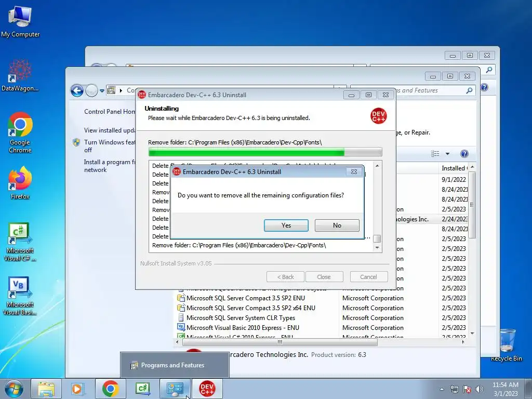The image size is (532, 399).
Task: Click the rear window's search magnifier icon
Action: coord(489,70)
